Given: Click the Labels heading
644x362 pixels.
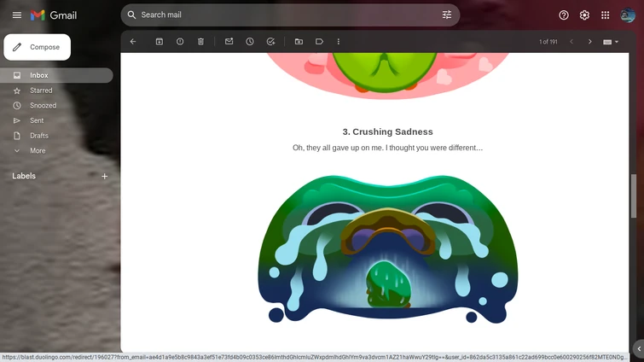Looking at the screenshot, I should point(24,176).
